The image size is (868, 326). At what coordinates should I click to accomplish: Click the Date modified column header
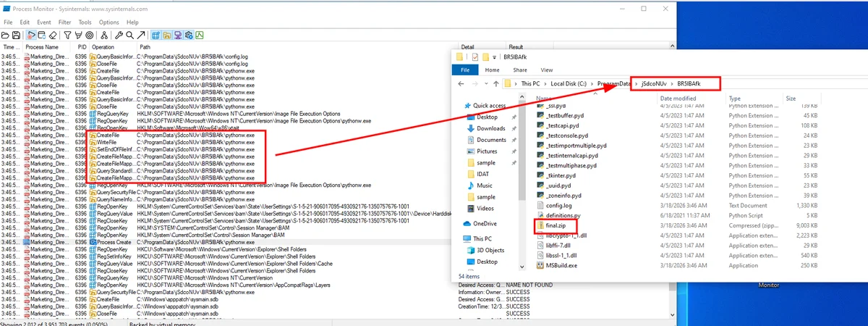click(678, 98)
